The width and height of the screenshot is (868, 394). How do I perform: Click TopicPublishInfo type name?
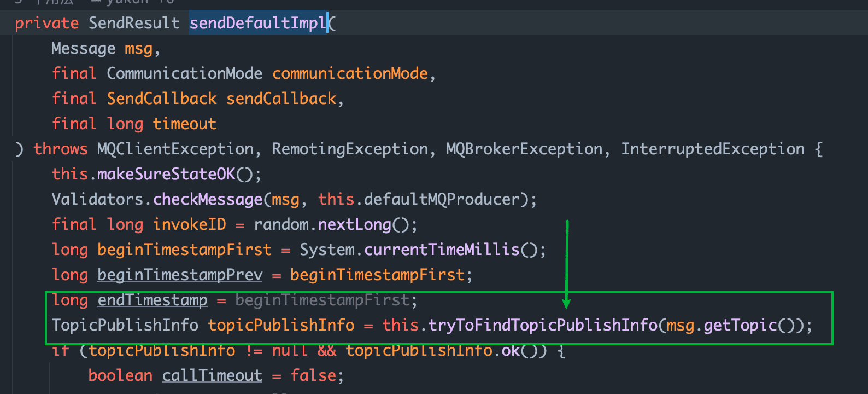pos(125,325)
